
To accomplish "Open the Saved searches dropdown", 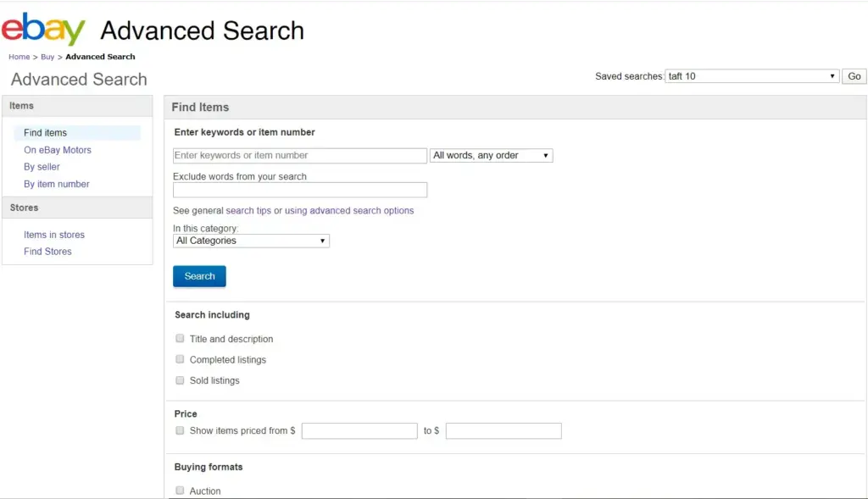I will point(752,76).
